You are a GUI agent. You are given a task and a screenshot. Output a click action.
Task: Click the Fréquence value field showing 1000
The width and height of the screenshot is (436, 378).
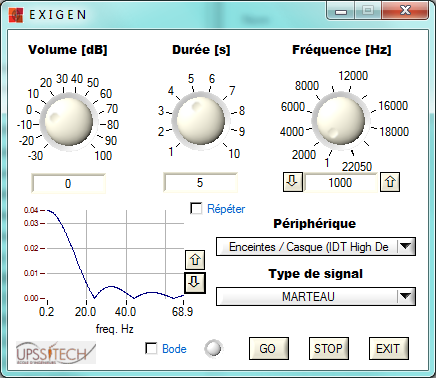[341, 182]
